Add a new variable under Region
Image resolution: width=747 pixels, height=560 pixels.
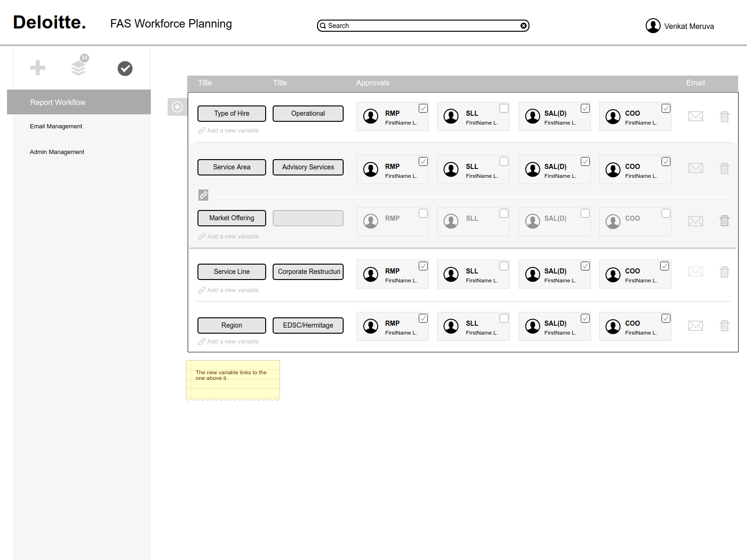[x=228, y=342]
